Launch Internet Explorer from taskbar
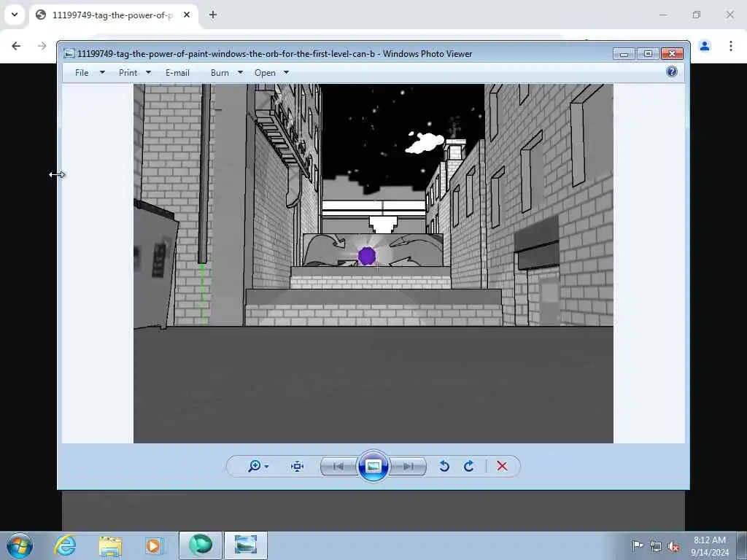Viewport: 747px width, 560px height. coord(65,545)
